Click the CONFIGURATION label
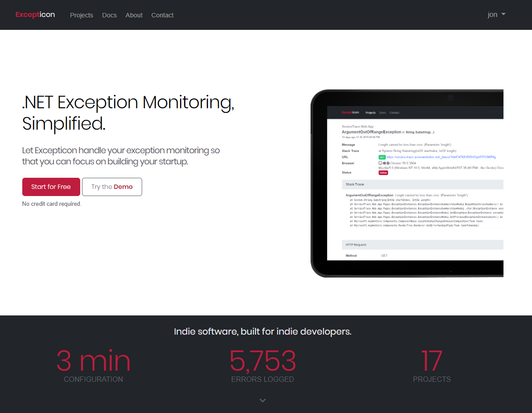Image resolution: width=532 pixels, height=413 pixels. tap(93, 379)
